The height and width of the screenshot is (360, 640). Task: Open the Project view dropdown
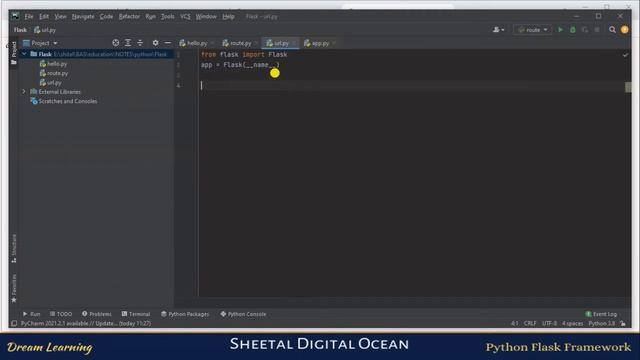click(40, 43)
